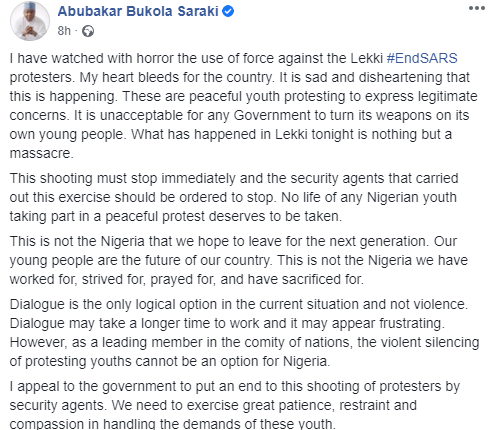Click the word 'massacre' in the post
The height and width of the screenshot is (430, 491).
click(x=40, y=154)
